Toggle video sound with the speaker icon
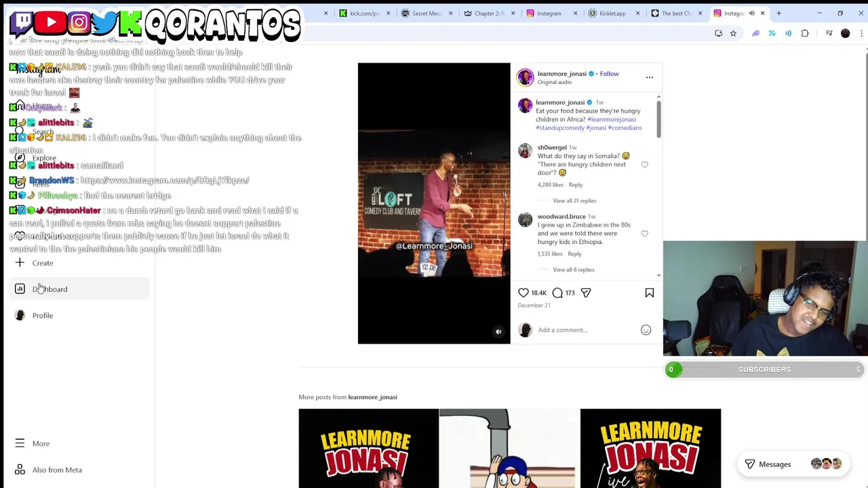Screen dimensions: 868x488 click(498, 332)
